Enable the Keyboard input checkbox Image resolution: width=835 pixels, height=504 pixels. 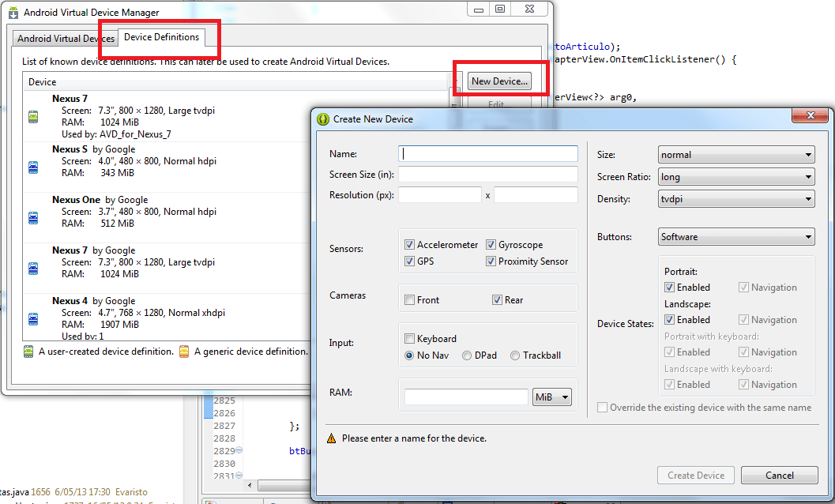[409, 338]
